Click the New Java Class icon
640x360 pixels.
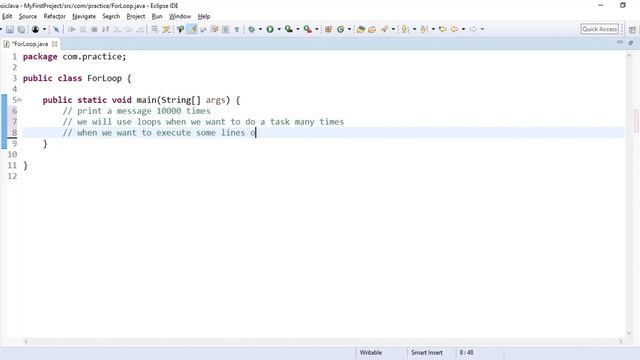[340, 29]
